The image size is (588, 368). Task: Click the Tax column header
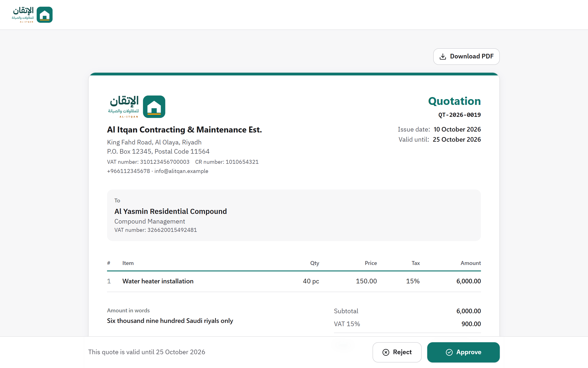416,263
